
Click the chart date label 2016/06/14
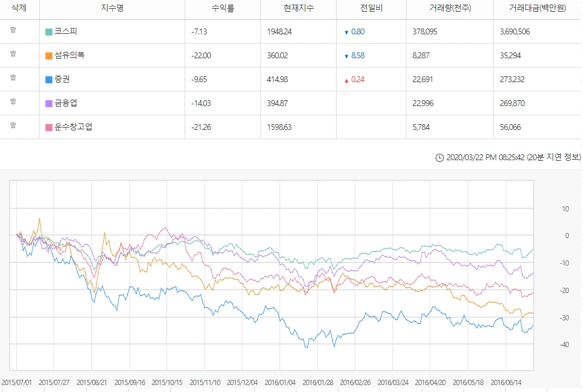coord(506,382)
